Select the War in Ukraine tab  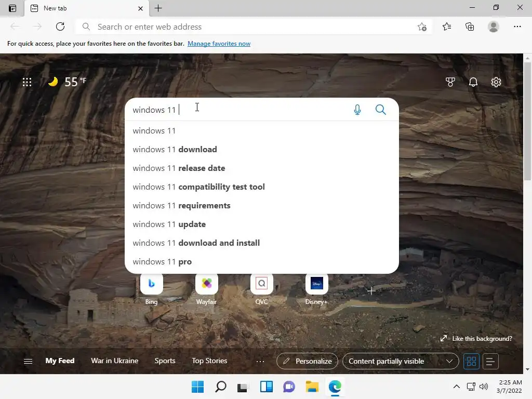(115, 361)
